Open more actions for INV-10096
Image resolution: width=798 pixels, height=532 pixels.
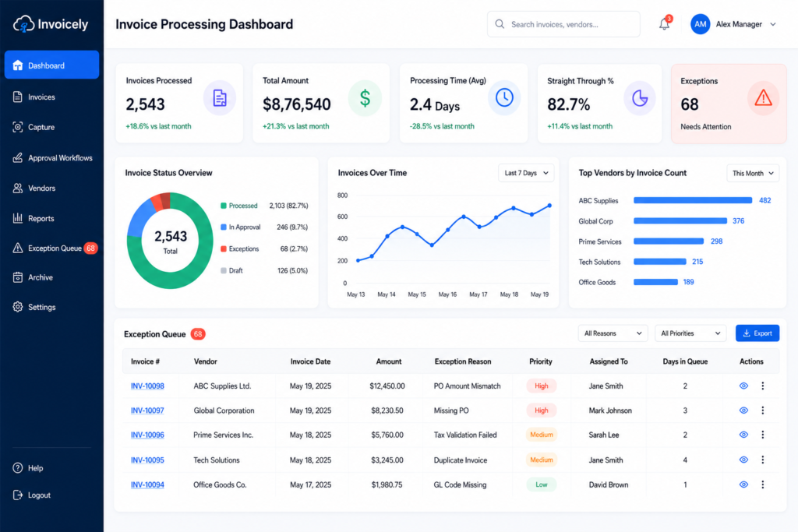762,435
